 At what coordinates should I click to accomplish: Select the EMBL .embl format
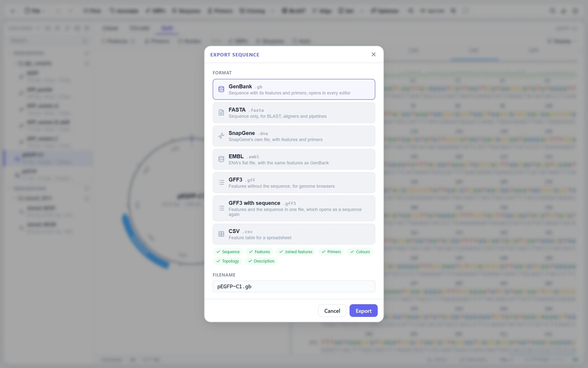coord(294,159)
